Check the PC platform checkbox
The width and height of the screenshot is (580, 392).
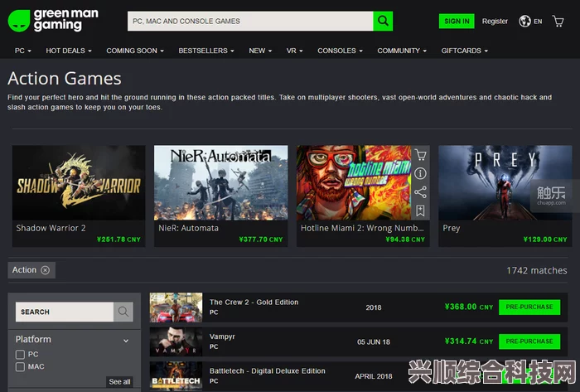coord(21,354)
